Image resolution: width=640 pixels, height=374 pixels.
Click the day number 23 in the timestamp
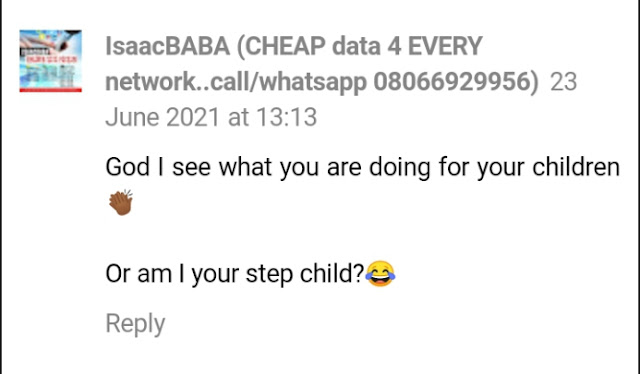tap(564, 82)
